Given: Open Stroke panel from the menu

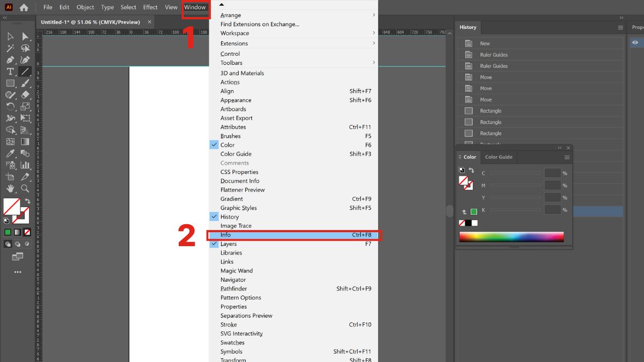Looking at the screenshot, I should 294,324.
